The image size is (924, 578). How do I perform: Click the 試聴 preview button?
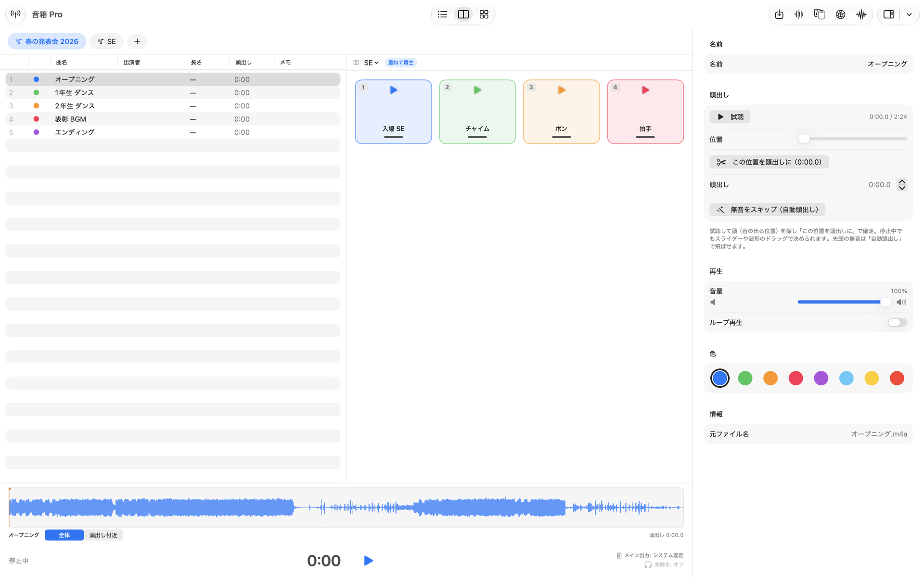click(x=730, y=117)
